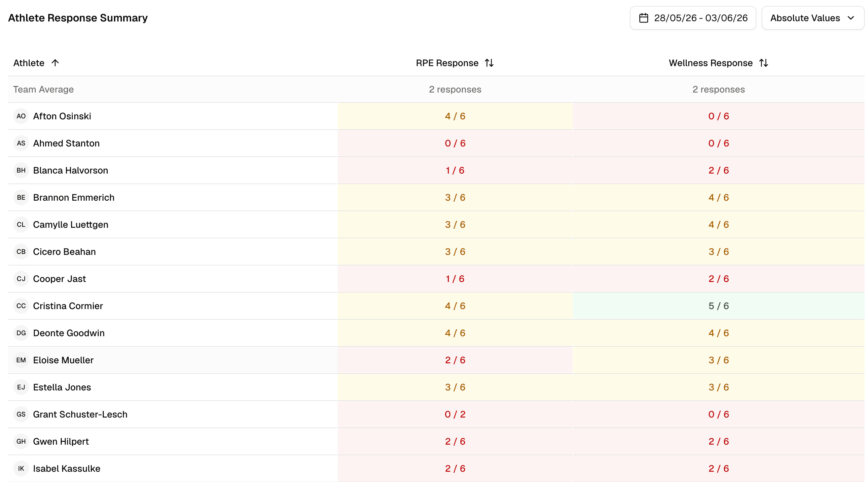Click the EJ avatar for Estella Jones
The width and height of the screenshot is (868, 482).
tap(21, 387)
